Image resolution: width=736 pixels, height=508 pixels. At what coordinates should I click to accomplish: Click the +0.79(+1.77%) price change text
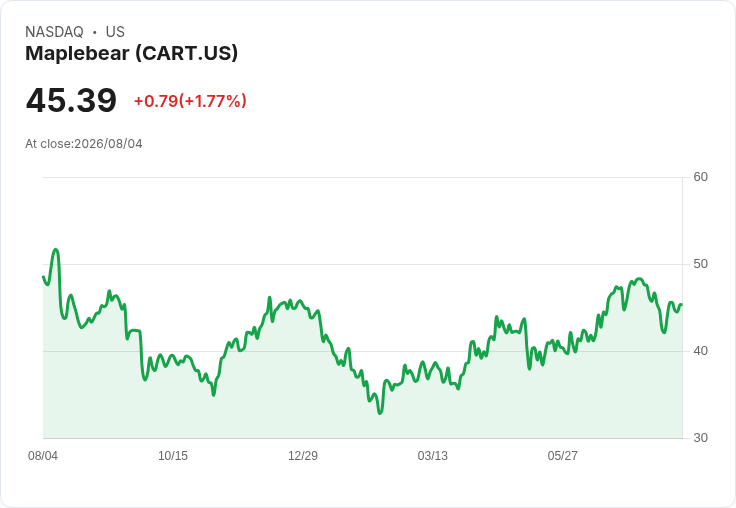tap(190, 101)
